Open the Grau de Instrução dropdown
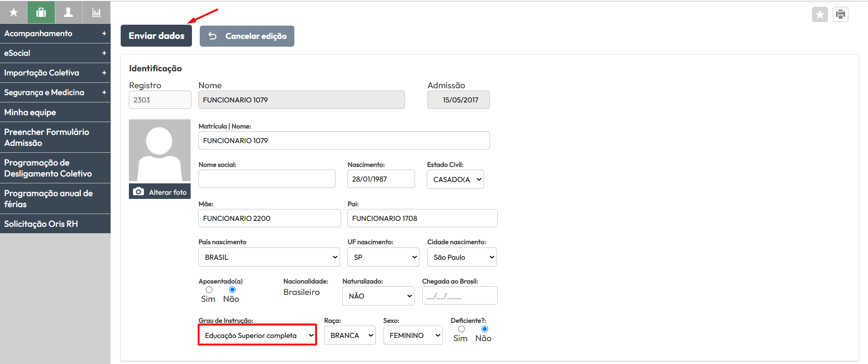 coord(257,335)
